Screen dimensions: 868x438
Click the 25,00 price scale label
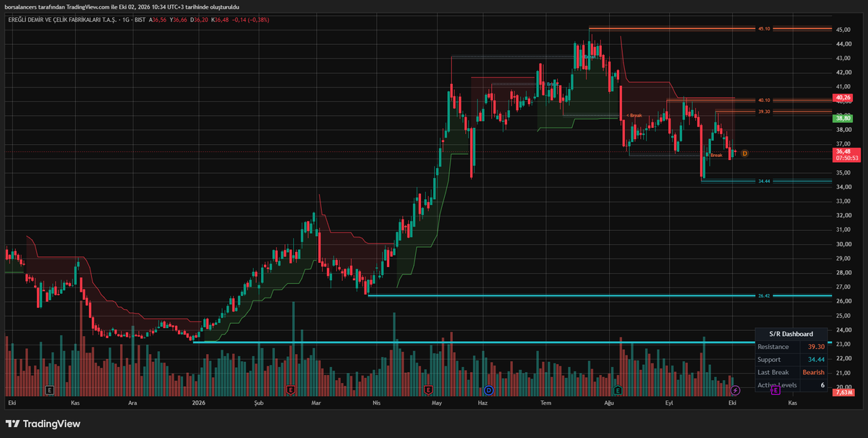[843, 316]
